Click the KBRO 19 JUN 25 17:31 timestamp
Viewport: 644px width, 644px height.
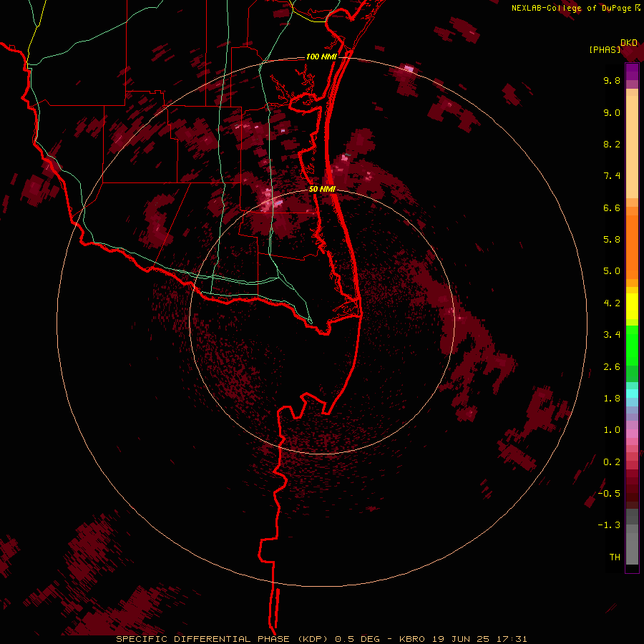pyautogui.click(x=463, y=639)
